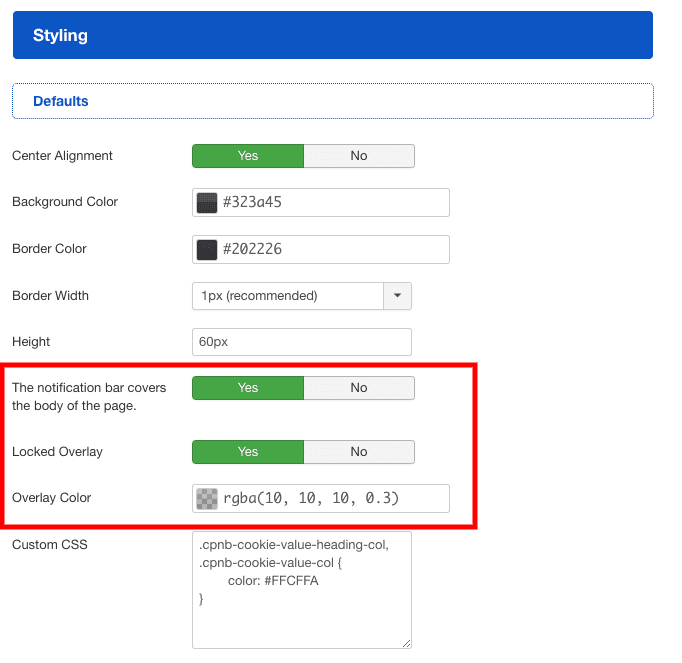
Task: Select the Defaults tab
Action: coord(61,101)
